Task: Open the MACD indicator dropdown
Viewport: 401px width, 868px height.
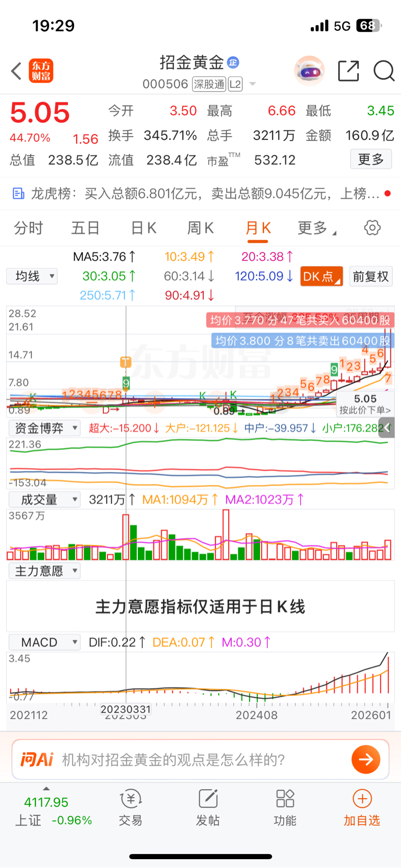Action: click(x=44, y=642)
